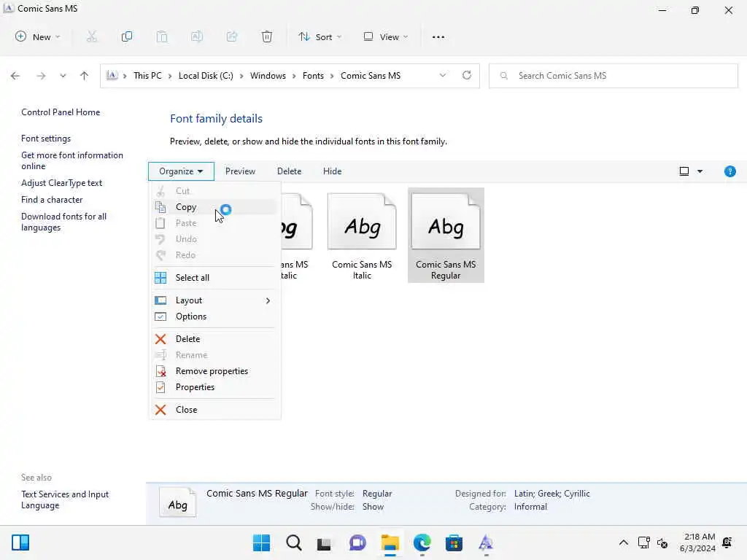Open taskbar Search magnifier
Image resolution: width=747 pixels, height=560 pixels.
294,542
